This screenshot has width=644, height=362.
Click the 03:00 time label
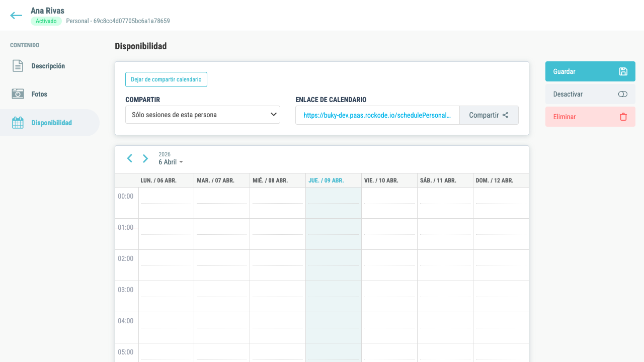[126, 290]
